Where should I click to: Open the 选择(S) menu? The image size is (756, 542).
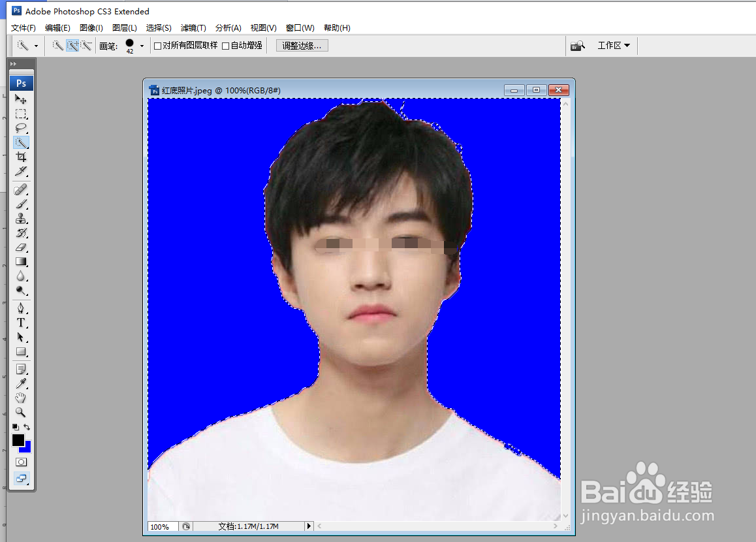159,27
